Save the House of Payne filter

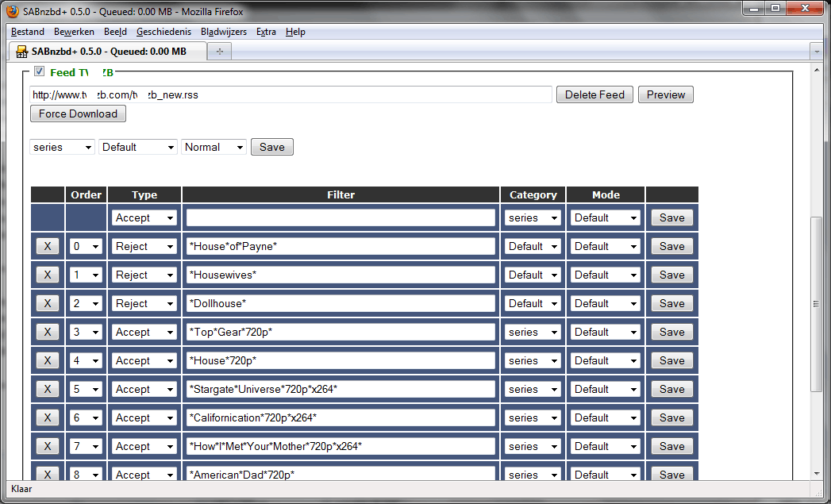(672, 246)
